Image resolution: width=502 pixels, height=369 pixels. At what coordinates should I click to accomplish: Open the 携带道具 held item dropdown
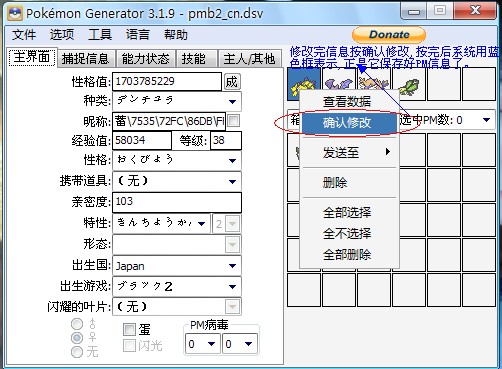tap(177, 181)
